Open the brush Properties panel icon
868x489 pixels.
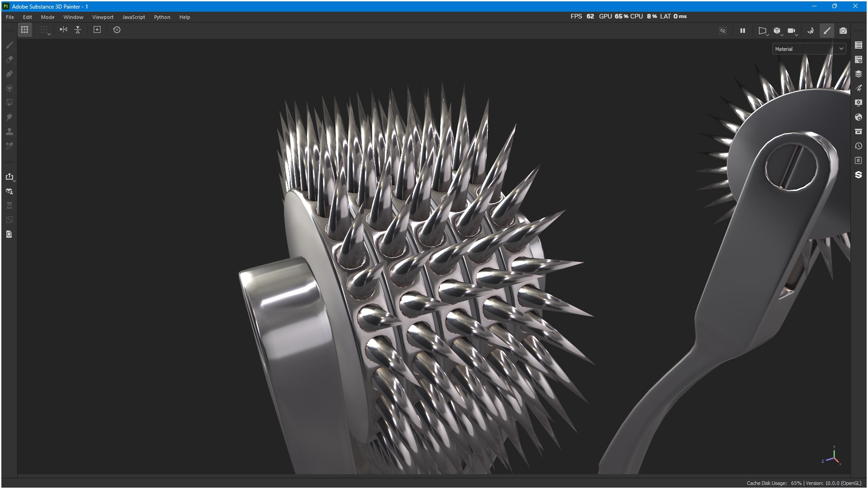pyautogui.click(x=859, y=88)
